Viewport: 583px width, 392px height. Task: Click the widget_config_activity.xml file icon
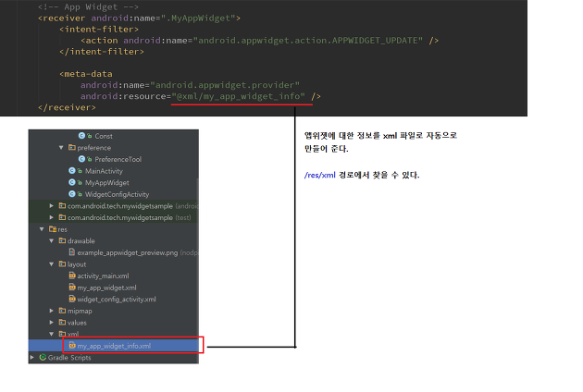[72, 300]
